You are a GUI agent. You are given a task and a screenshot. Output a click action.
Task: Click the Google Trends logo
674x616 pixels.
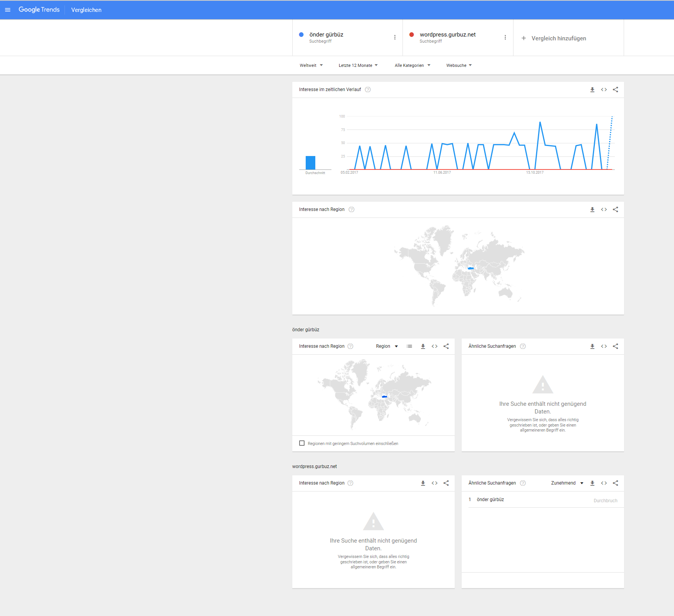click(x=39, y=10)
